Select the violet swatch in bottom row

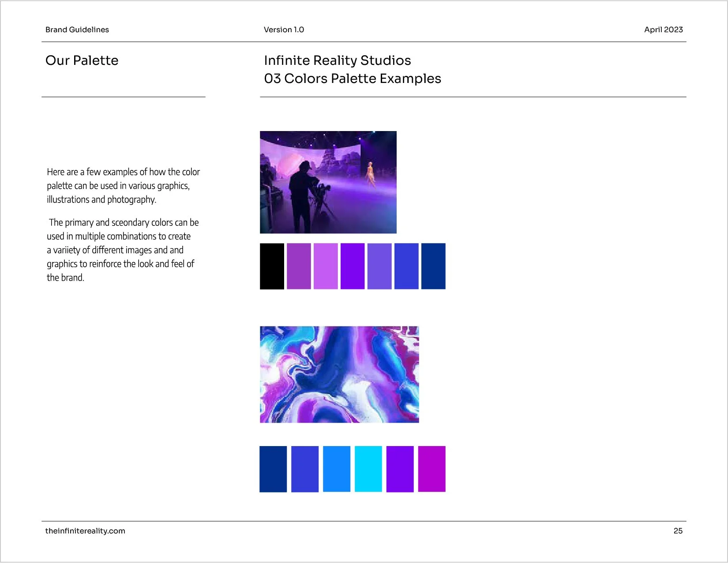click(400, 469)
